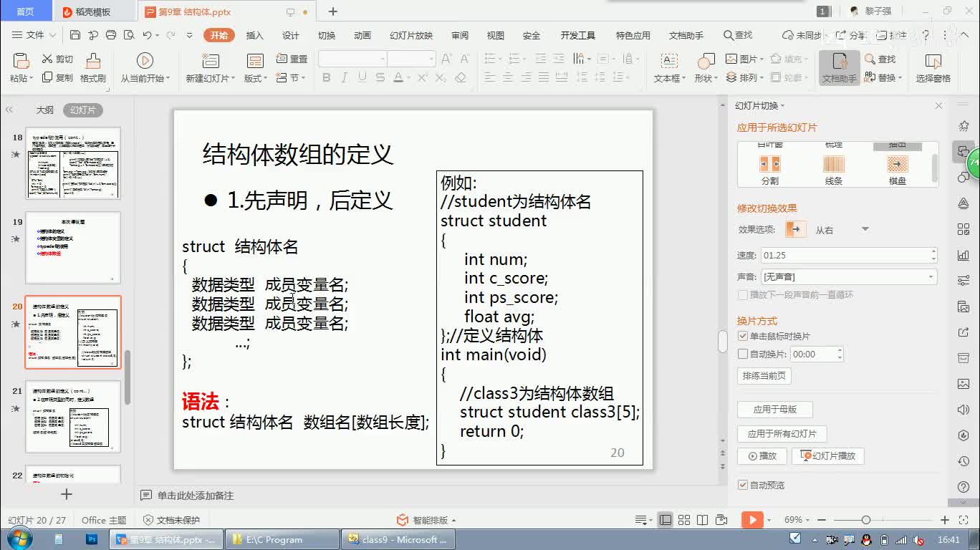The height and width of the screenshot is (550, 980).
Task: Click the 格式刷 format painter icon
Action: (93, 62)
